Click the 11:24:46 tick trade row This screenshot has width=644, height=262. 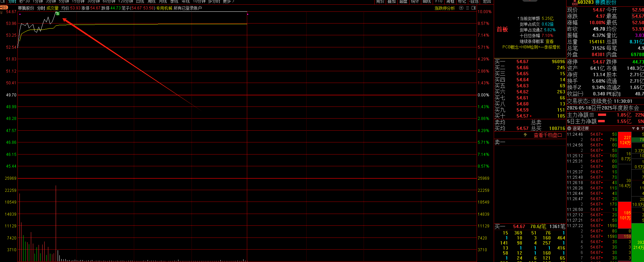point(592,134)
